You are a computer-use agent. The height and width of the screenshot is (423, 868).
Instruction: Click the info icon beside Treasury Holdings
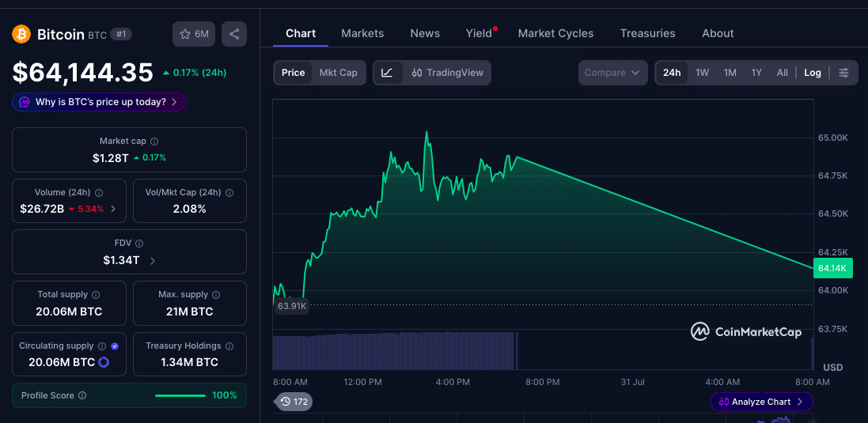click(x=229, y=346)
